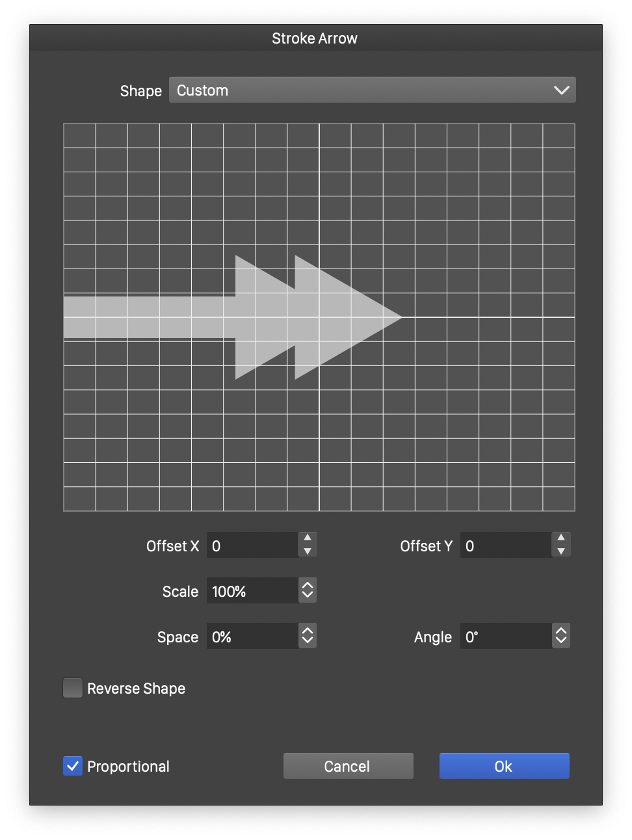Open the Space percentage chevron control
The height and width of the screenshot is (840, 632).
tap(308, 636)
